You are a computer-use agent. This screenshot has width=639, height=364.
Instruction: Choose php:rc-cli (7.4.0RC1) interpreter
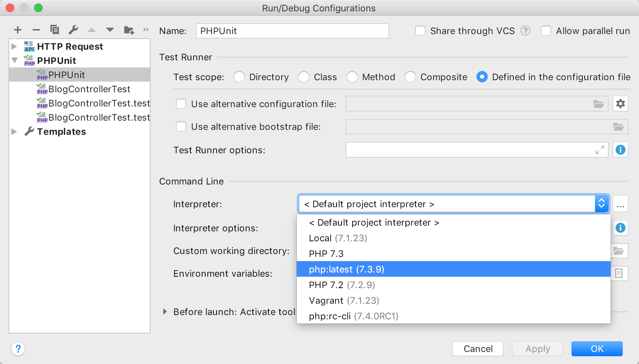click(454, 316)
